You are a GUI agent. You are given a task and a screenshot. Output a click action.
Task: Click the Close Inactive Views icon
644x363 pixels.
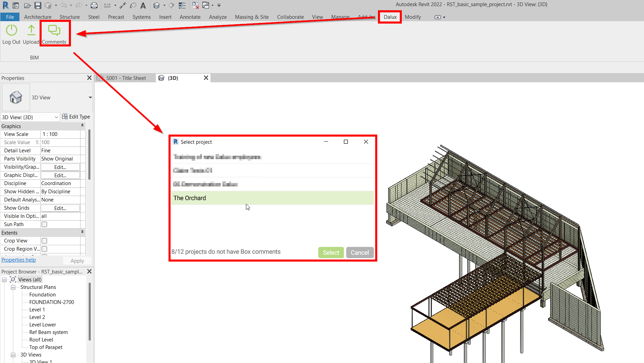[x=195, y=5]
